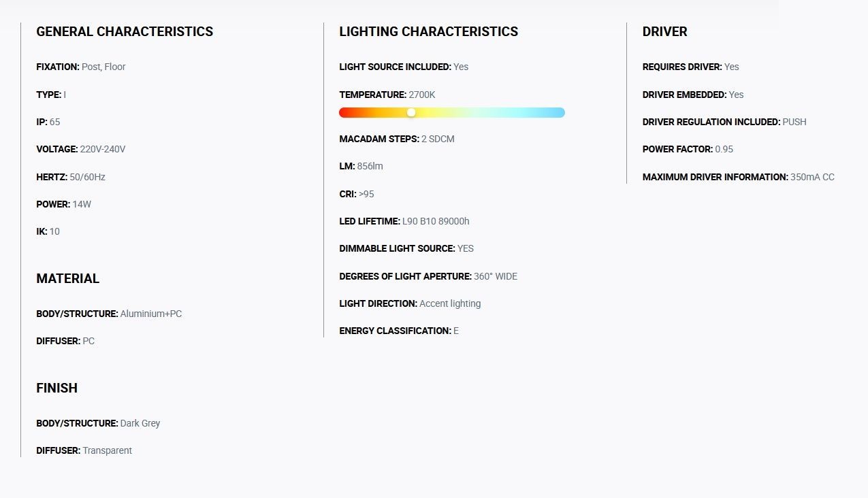Image resolution: width=868 pixels, height=498 pixels.
Task: Click the Dimmable Light Source value 'YES'
Action: 466,248
